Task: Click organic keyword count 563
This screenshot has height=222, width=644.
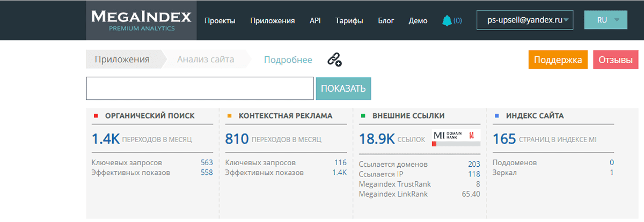Action: point(207,162)
